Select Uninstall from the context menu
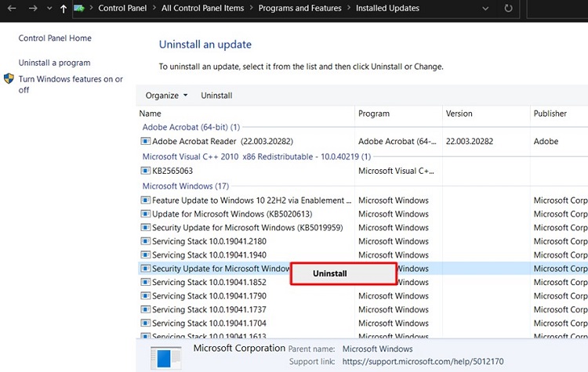This screenshot has height=372, width=588. 330,273
